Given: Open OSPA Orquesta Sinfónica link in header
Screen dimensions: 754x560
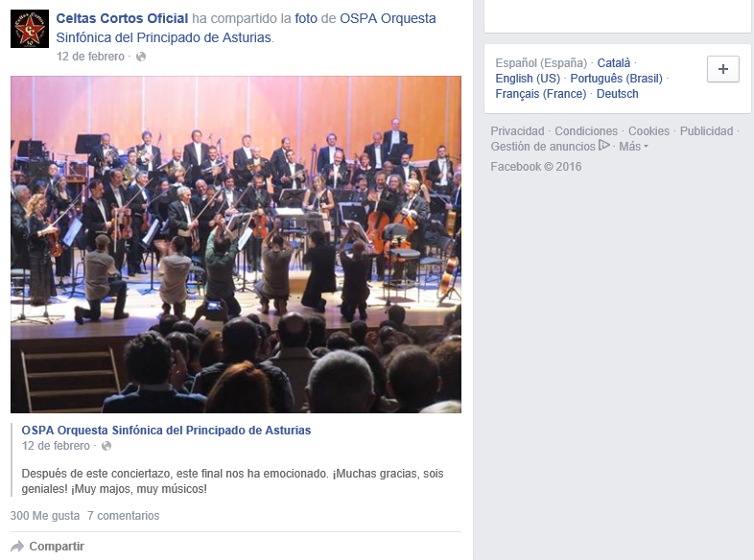Looking at the screenshot, I should [247, 28].
